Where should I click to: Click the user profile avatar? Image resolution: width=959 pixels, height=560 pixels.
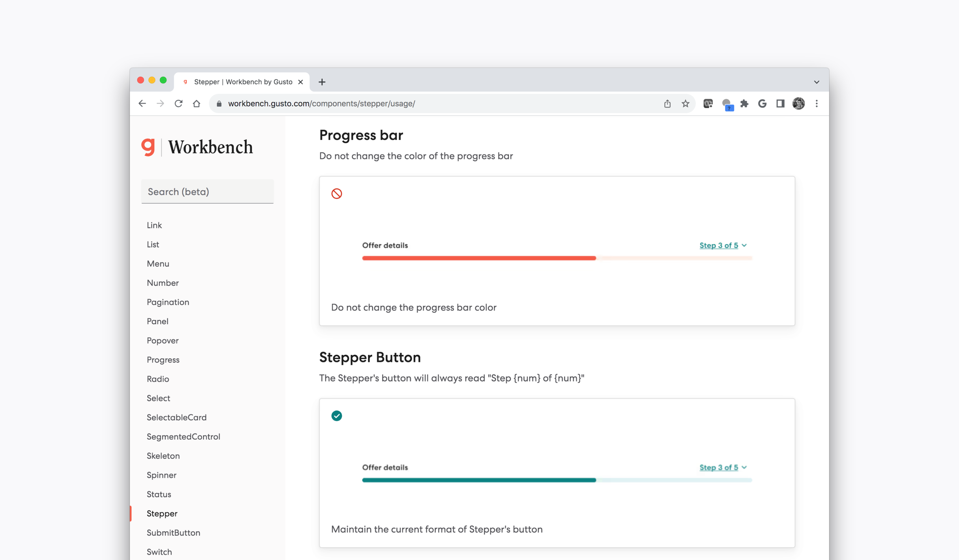(x=799, y=104)
